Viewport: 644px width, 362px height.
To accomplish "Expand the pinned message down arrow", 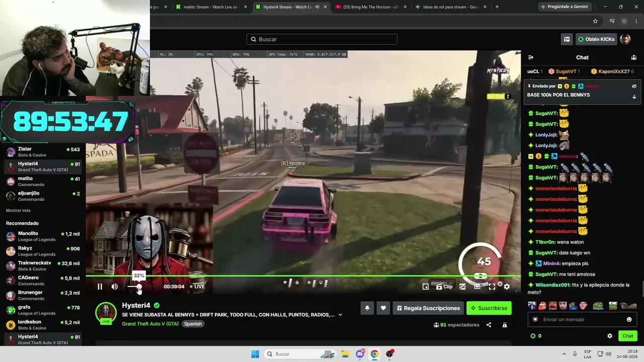I will tap(634, 97).
